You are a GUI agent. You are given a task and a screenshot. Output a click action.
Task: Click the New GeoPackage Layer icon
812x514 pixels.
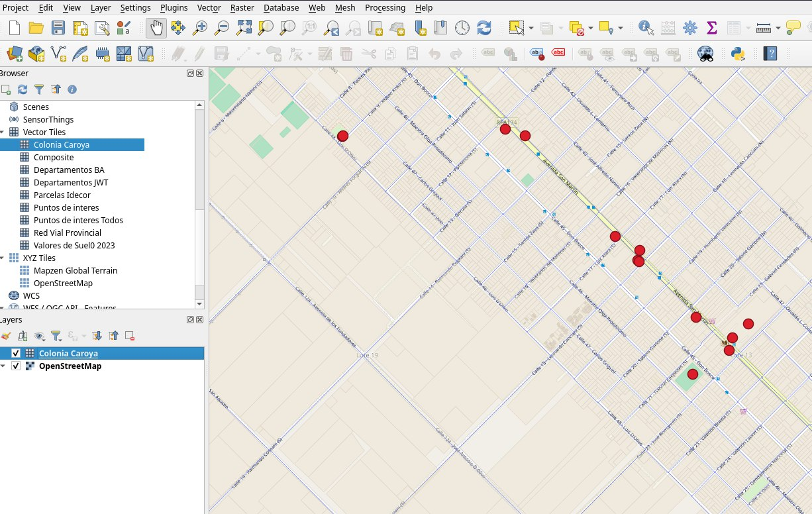coord(36,53)
